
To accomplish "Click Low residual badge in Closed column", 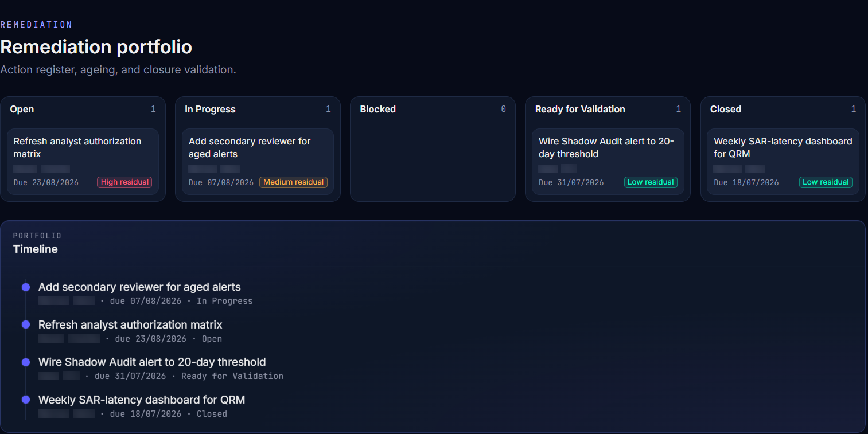I will [826, 182].
